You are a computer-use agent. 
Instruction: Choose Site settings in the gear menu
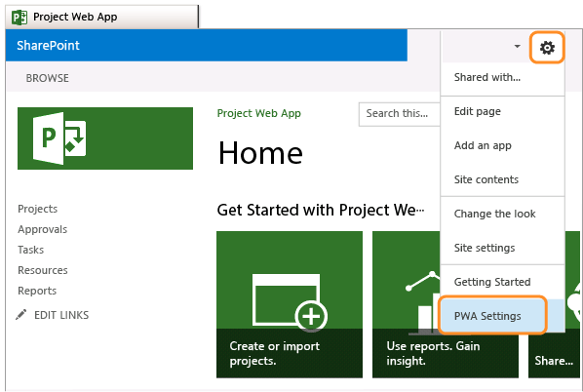click(485, 248)
